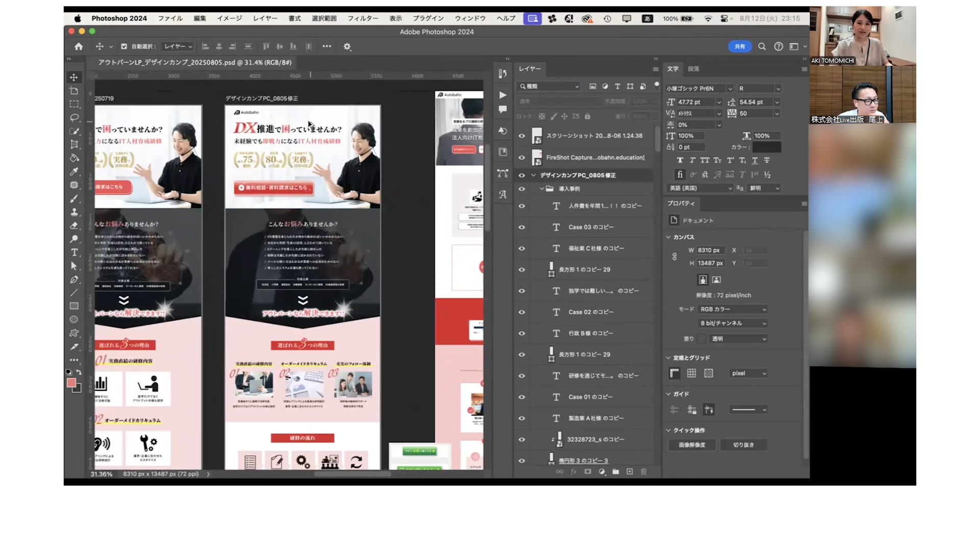Hide the Case 03 のコピー layer
Screen dimensions: 980x551
coord(522,227)
